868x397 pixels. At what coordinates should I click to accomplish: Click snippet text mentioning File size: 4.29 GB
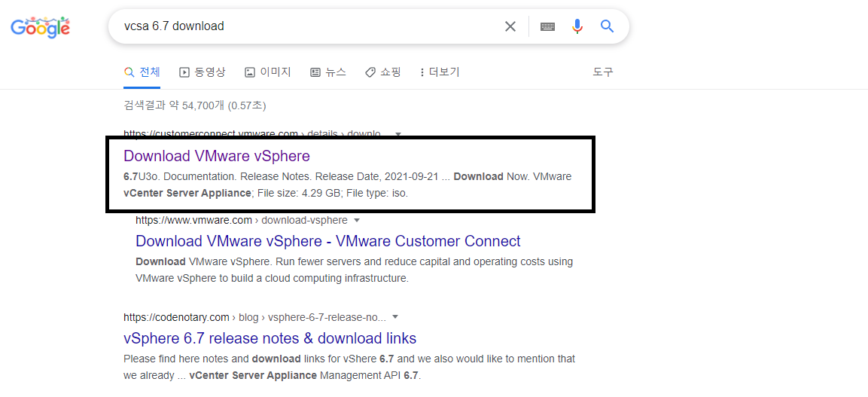click(x=346, y=185)
